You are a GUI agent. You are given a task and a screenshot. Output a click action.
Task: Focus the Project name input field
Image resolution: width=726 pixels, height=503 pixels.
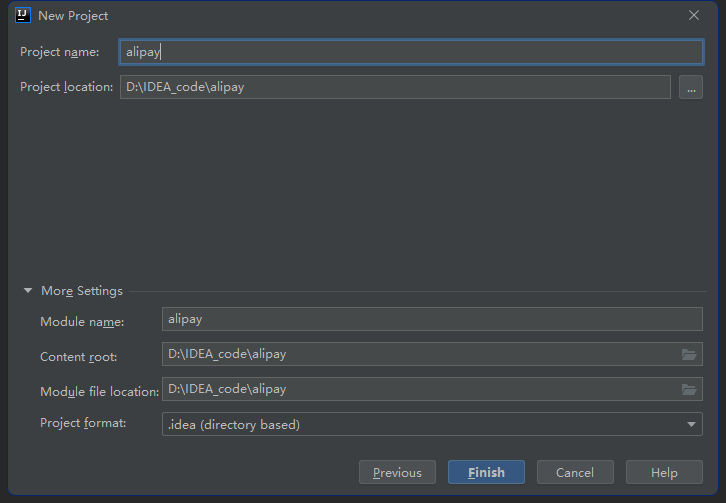tap(411, 52)
